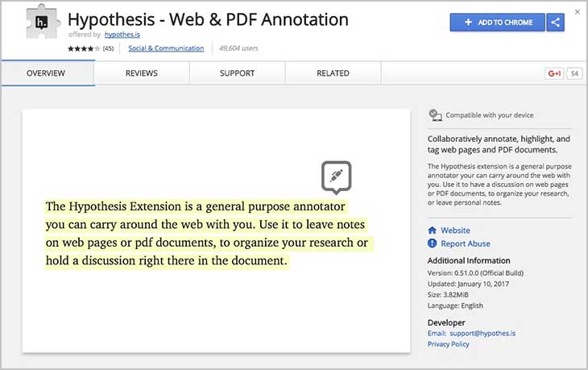Screen dimensions: 588x370
Task: Click the compatible device icon
Action: (x=435, y=115)
